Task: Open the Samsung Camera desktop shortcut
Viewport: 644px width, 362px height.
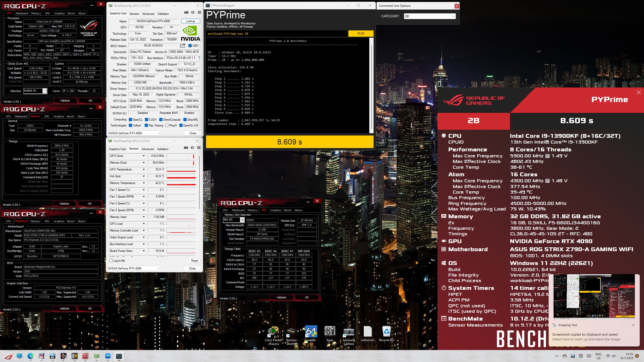Action: click(349, 336)
